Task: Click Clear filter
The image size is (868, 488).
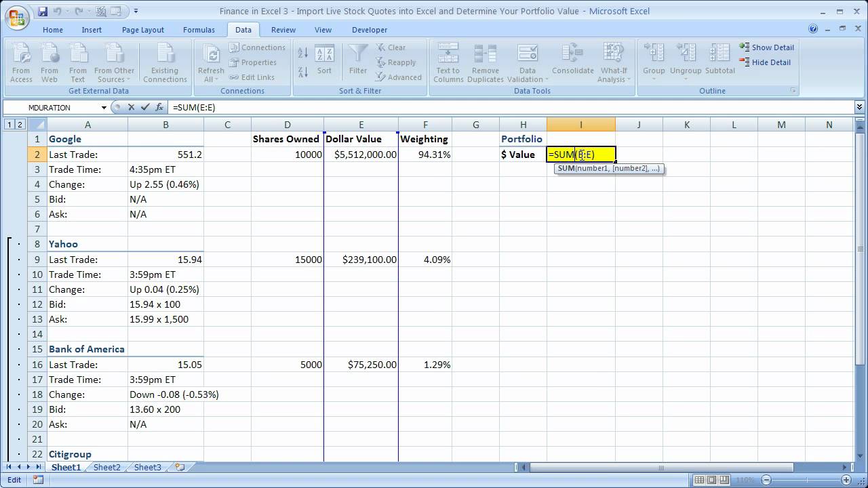Action: click(x=391, y=47)
